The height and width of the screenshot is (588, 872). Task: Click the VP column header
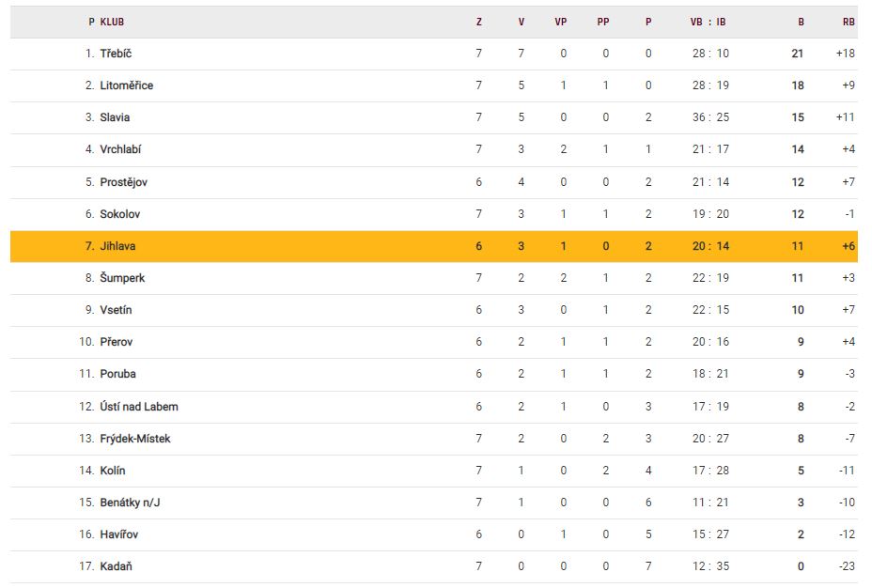click(x=561, y=22)
